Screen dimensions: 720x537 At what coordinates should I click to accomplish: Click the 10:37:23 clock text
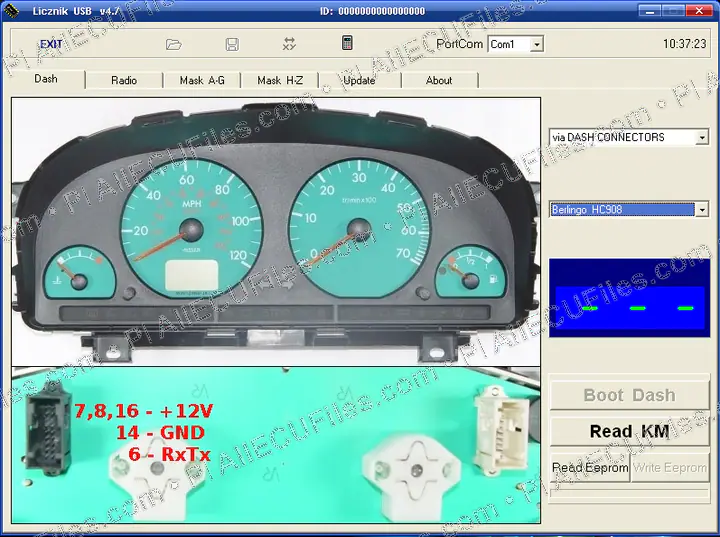click(x=684, y=44)
